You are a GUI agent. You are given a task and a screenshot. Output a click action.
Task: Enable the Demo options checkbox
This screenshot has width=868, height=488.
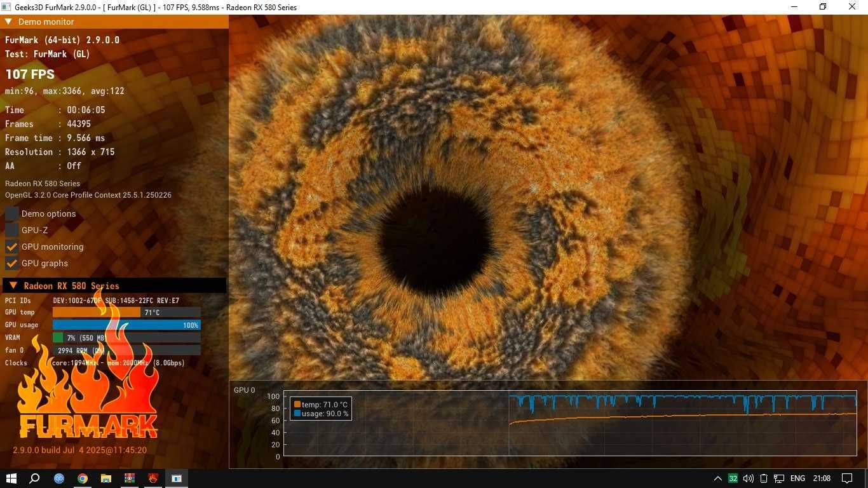tap(11, 213)
